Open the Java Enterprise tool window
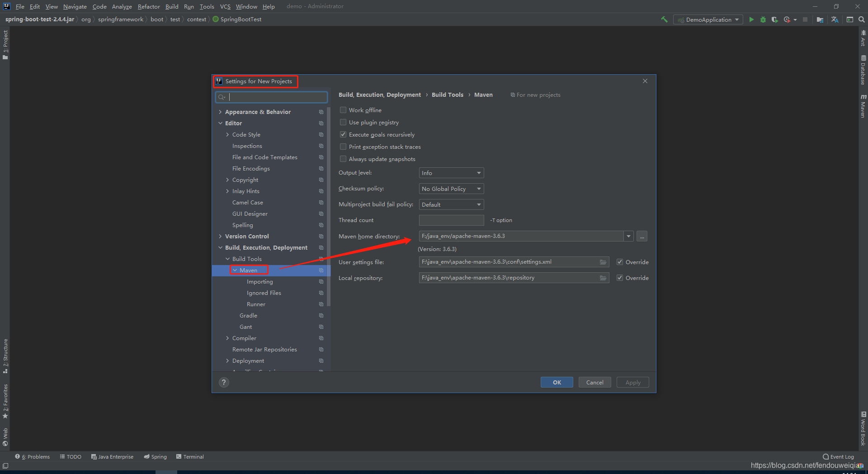Viewport: 868px width, 474px height. [x=112, y=457]
